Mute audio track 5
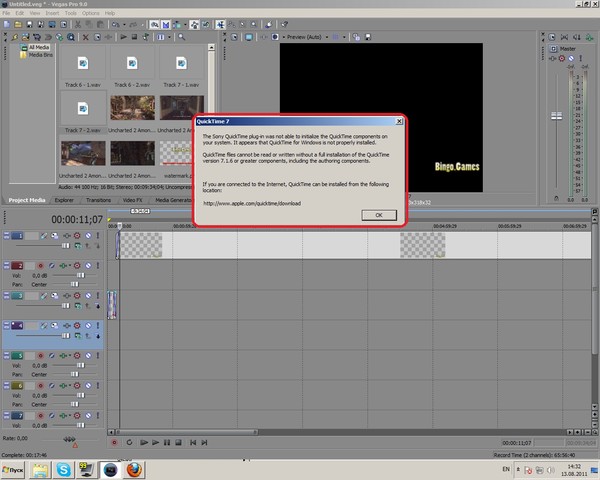The height and width of the screenshot is (480, 600). click(88, 356)
